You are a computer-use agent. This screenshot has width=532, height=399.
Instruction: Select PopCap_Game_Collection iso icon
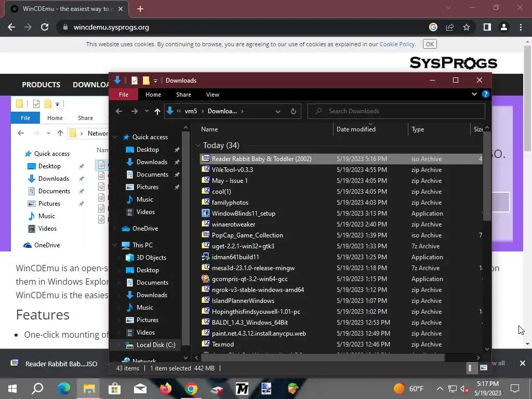(206, 235)
